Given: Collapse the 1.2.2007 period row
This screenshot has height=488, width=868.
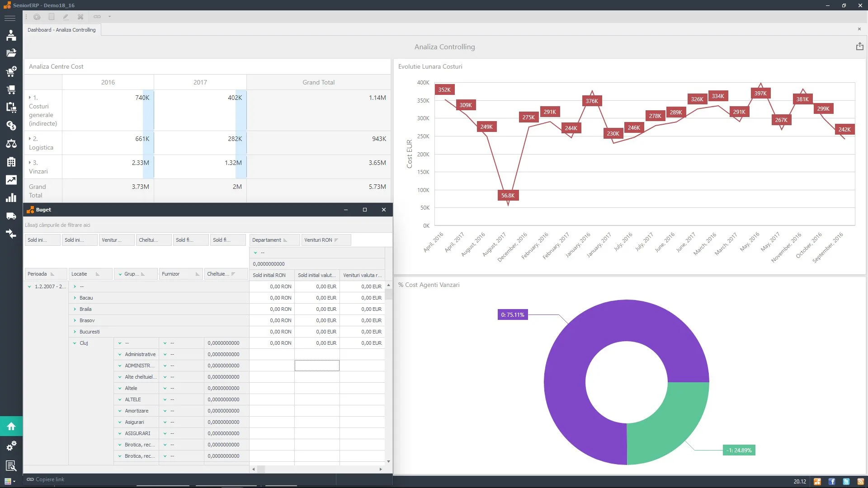Looking at the screenshot, I should (29, 286).
